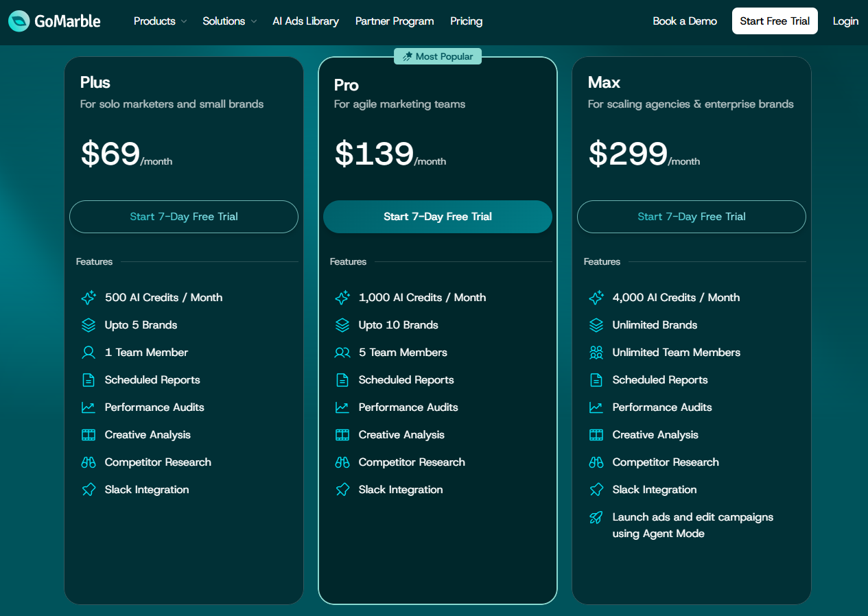868x616 pixels.
Task: Click the 'Unlimited Brands' text
Action: (655, 325)
